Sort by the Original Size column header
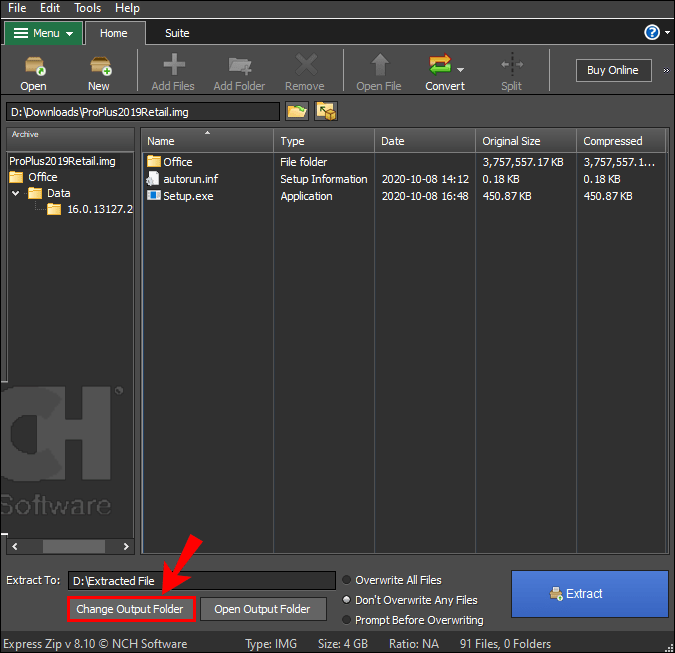 pos(526,141)
